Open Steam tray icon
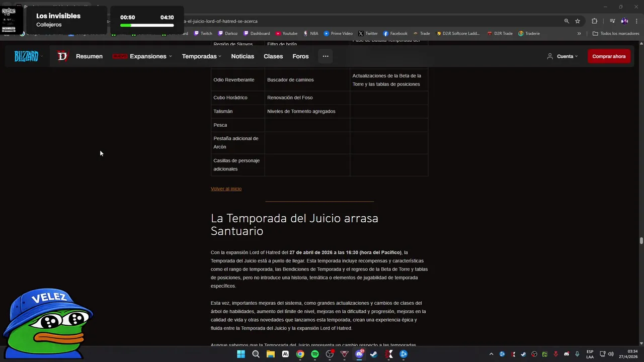 tap(523, 354)
